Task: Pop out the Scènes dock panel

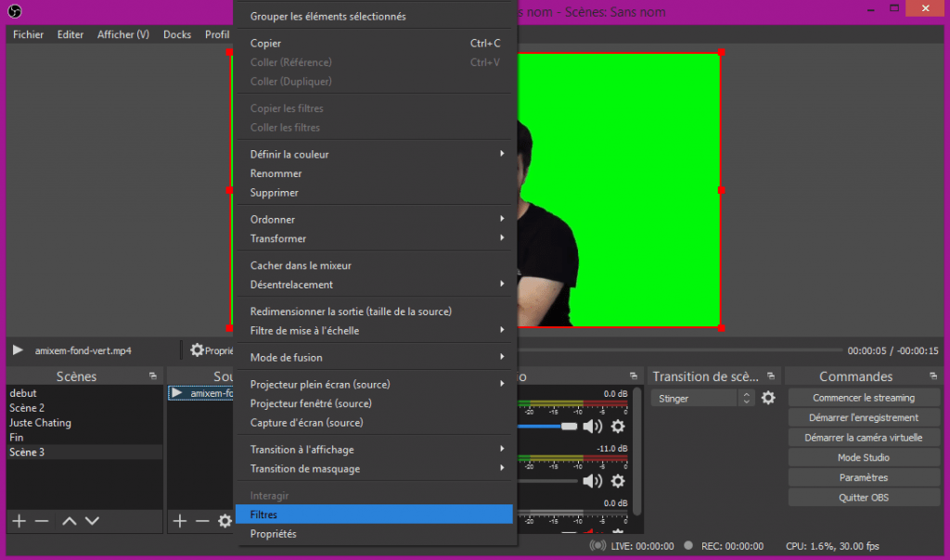Action: click(x=153, y=376)
